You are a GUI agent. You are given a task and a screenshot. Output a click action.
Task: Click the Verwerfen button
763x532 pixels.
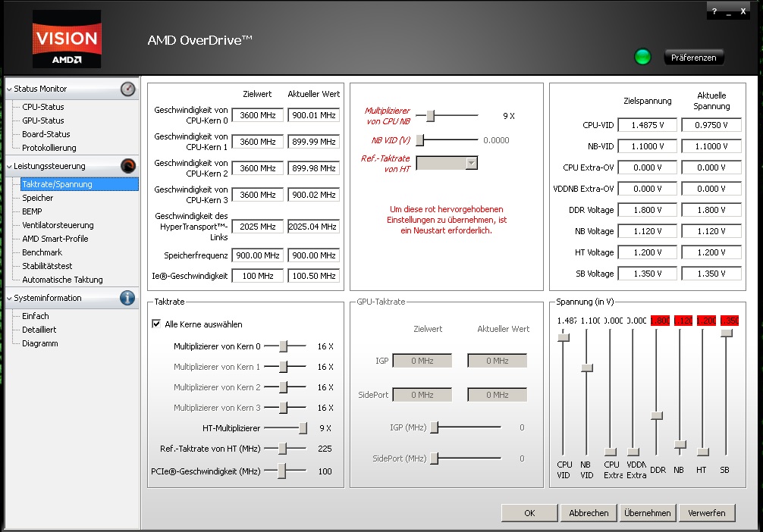pyautogui.click(x=707, y=513)
